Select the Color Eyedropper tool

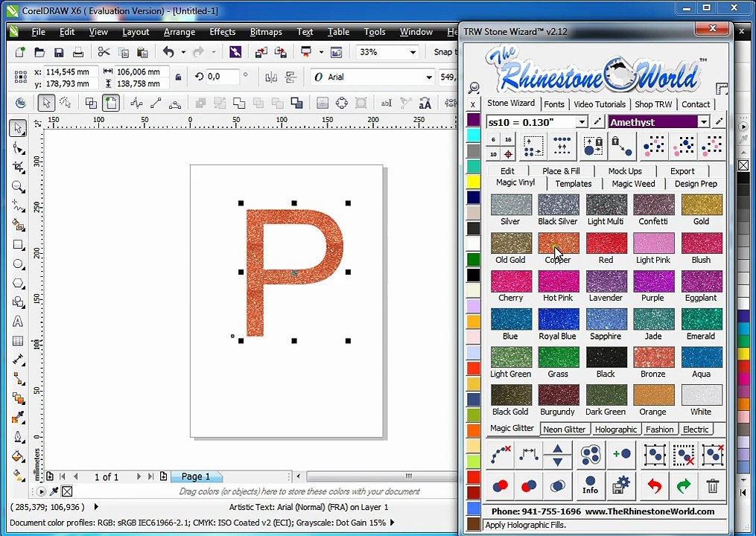(18, 418)
